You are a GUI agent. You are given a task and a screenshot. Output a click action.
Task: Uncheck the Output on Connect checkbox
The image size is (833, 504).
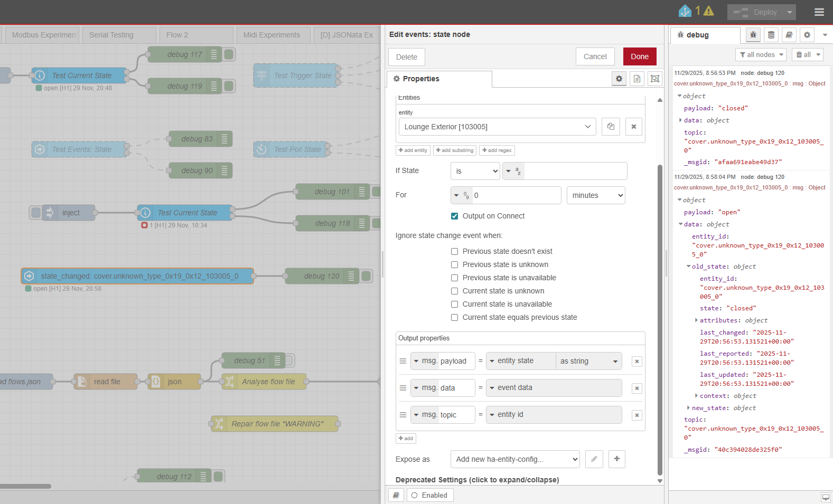(454, 216)
